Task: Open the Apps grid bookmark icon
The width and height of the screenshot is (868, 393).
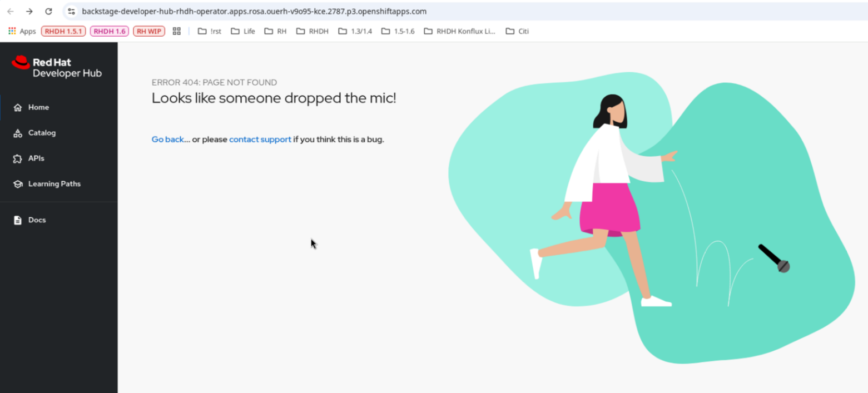Action: tap(12, 31)
